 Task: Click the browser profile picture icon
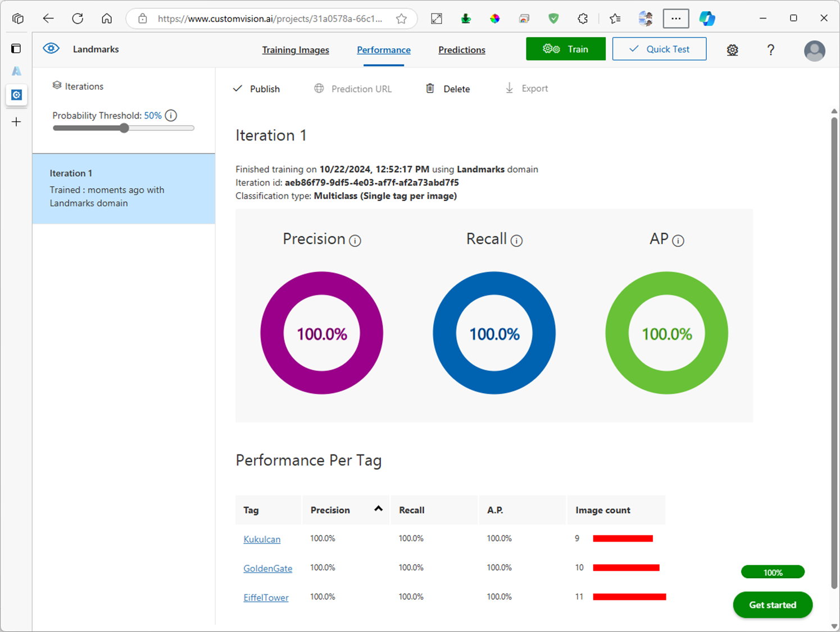click(x=646, y=19)
